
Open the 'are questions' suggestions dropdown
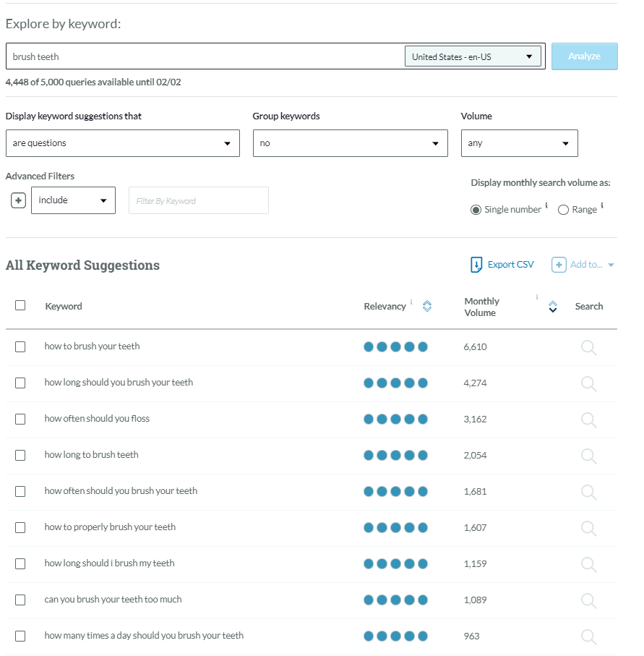pyautogui.click(x=123, y=143)
